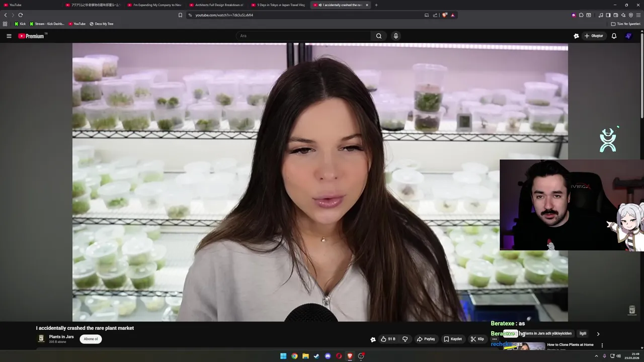This screenshot has width=644, height=362.
Task: Open the YouTube account avatar menu
Action: coord(628,36)
